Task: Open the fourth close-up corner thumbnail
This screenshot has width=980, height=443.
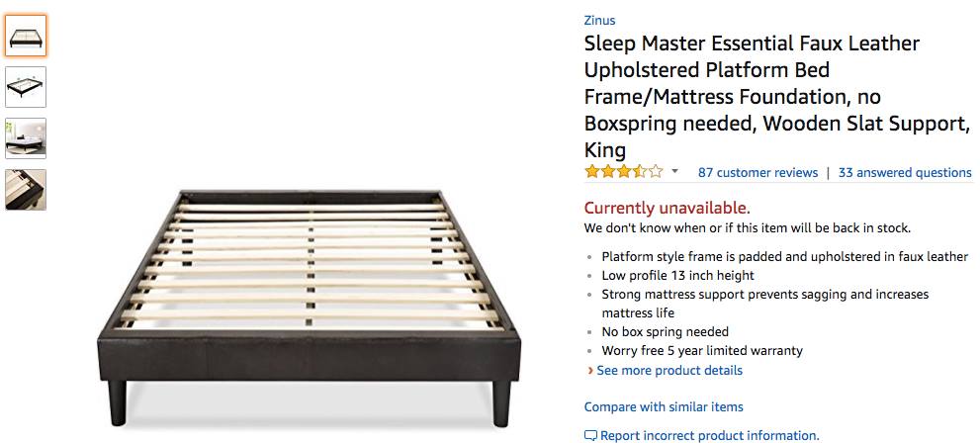Action: click(x=26, y=190)
